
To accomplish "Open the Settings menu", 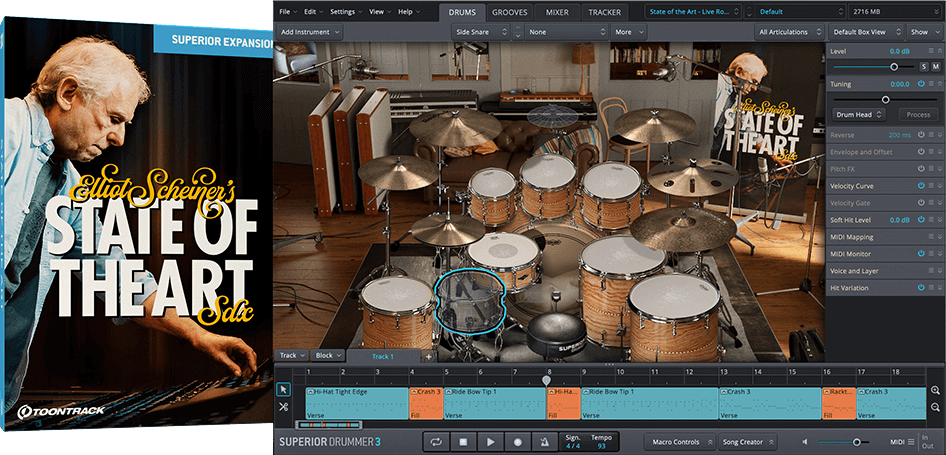I will [343, 12].
